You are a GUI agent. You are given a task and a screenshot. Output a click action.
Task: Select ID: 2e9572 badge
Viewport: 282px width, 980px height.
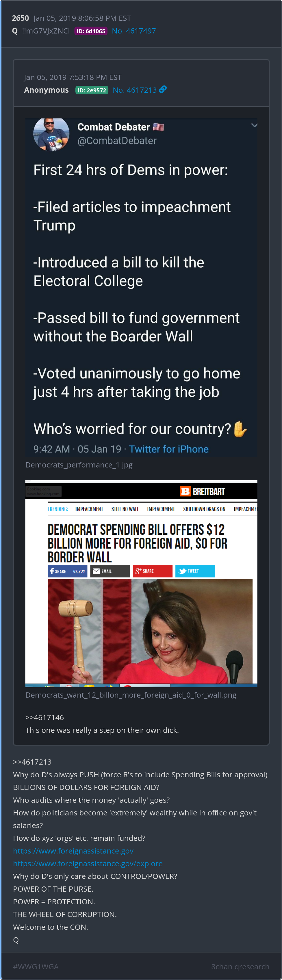pyautogui.click(x=92, y=90)
